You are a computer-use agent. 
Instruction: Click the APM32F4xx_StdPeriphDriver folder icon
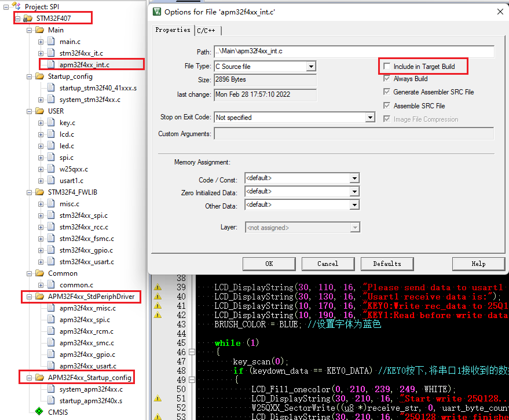tap(39, 296)
